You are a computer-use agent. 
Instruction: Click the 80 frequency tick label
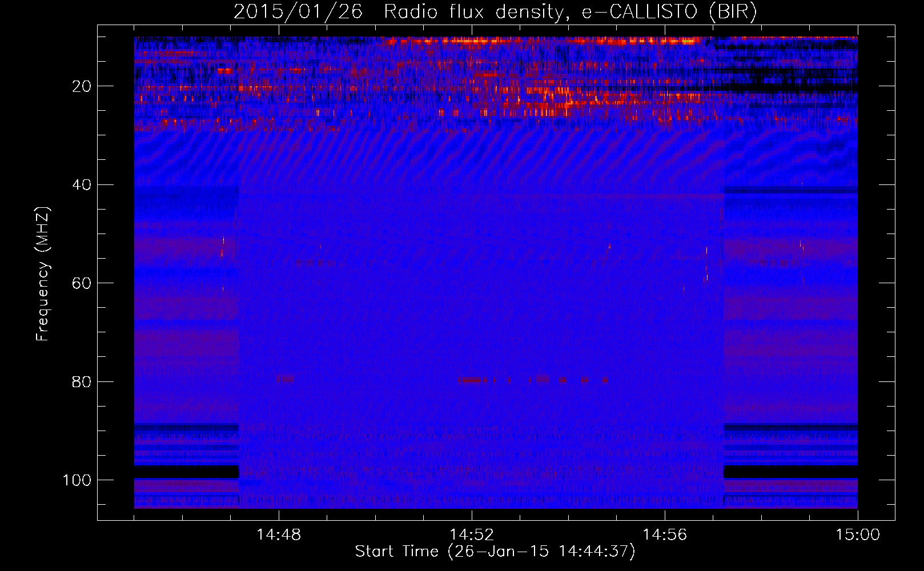point(82,381)
